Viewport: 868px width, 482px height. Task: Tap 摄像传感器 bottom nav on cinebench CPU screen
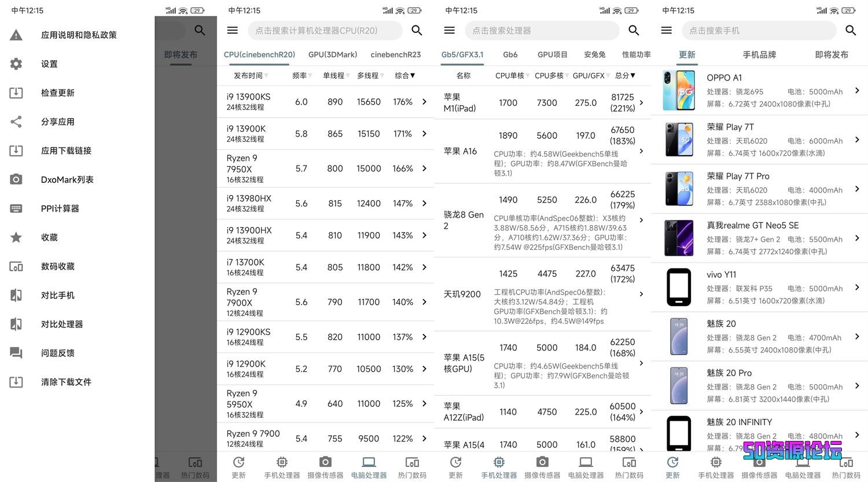point(325,468)
